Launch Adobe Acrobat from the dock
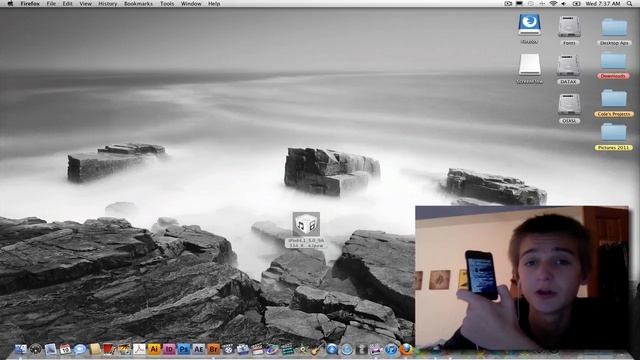Viewport: 640px width, 360px height. (140, 349)
